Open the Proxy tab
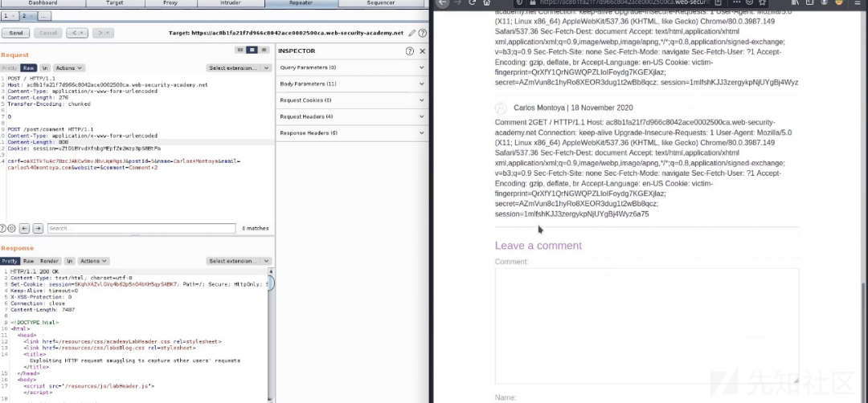 pos(170,2)
